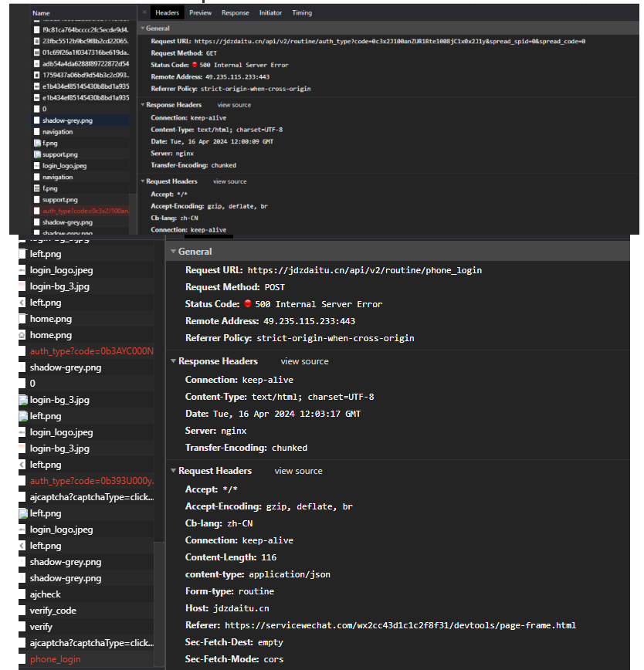
Task: Click icon next to 1759437a06bd entry
Action: pyautogui.click(x=36, y=75)
